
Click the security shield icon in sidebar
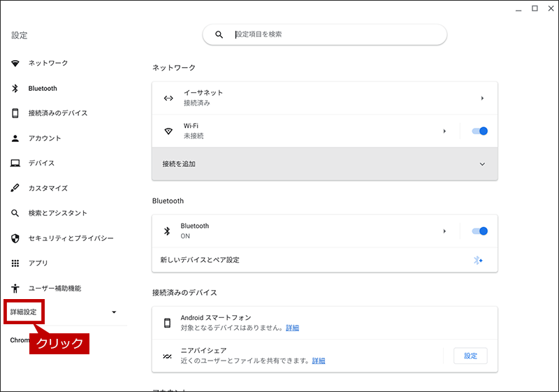(15, 238)
